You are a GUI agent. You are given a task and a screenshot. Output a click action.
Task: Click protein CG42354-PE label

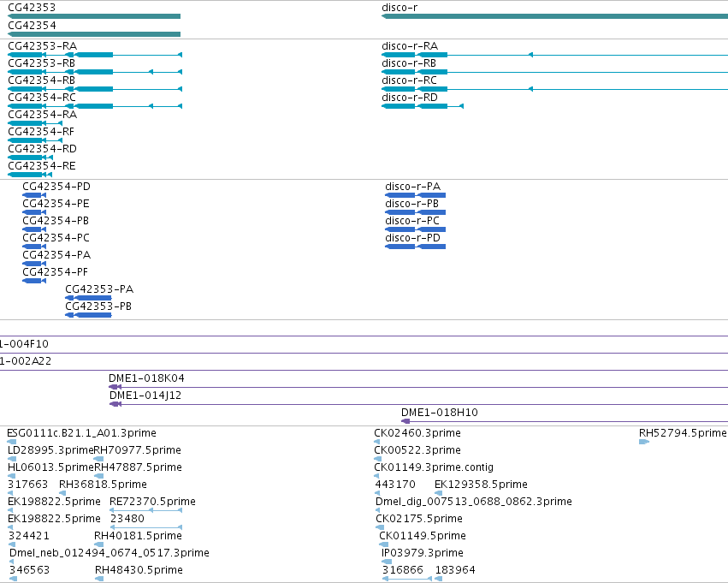pos(56,204)
